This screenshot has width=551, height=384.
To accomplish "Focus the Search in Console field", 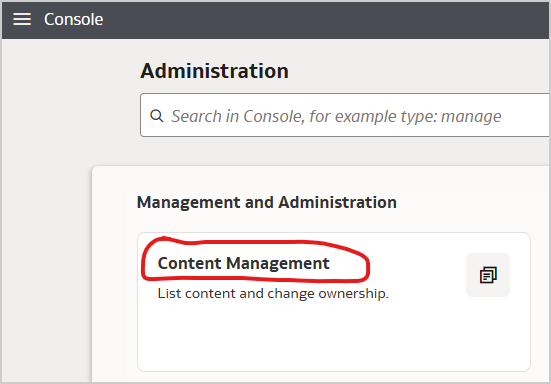I will [x=345, y=115].
